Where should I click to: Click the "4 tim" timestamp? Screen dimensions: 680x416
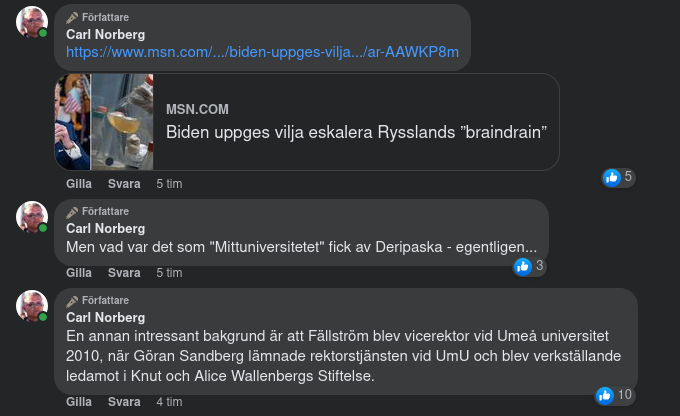point(169,402)
